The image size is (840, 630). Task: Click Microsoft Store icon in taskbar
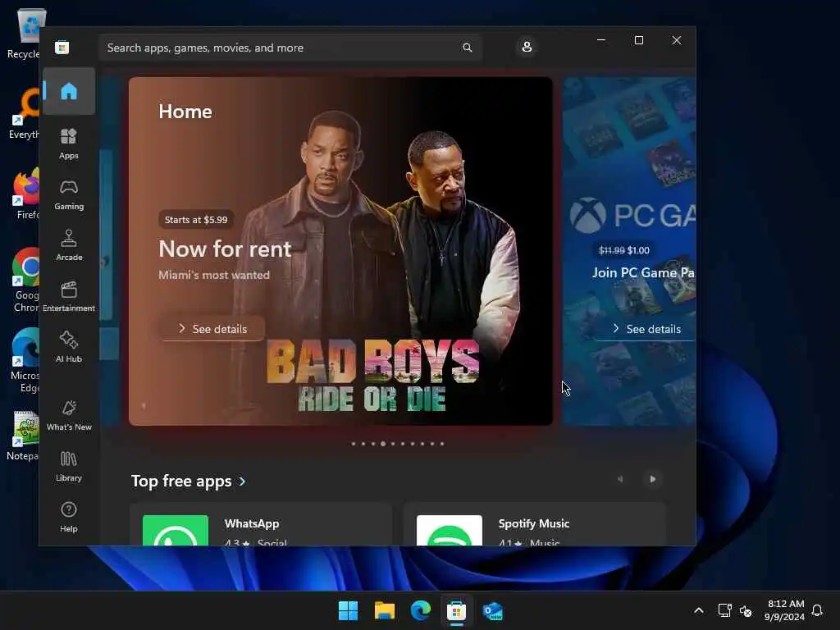[456, 610]
